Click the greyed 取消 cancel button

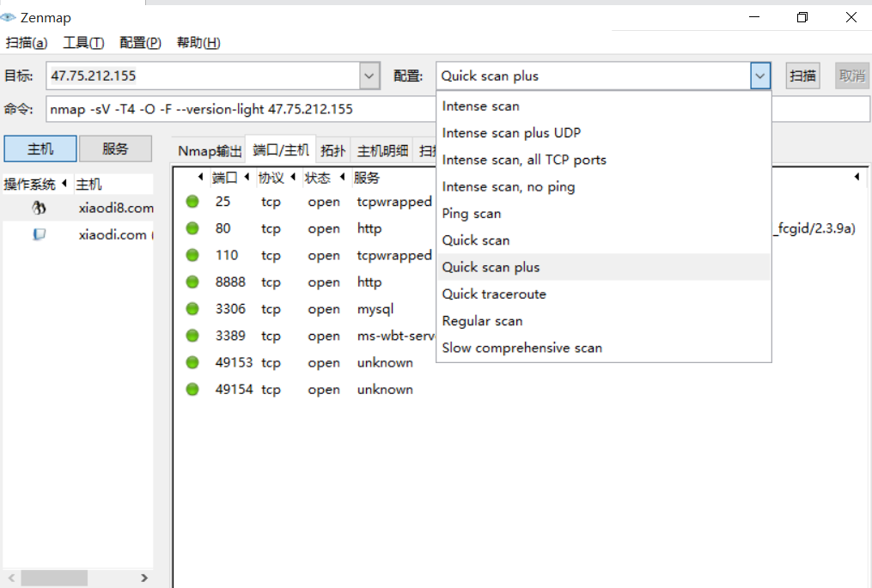[x=852, y=76]
